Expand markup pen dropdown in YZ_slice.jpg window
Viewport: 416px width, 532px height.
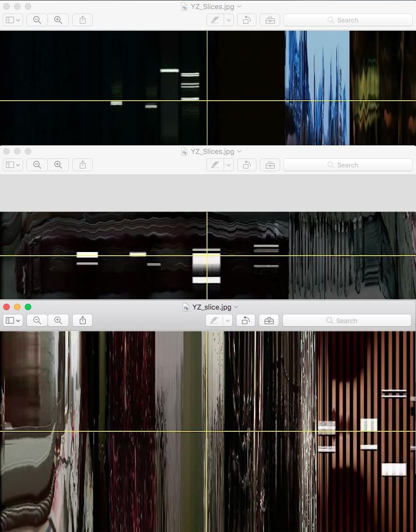coord(227,320)
